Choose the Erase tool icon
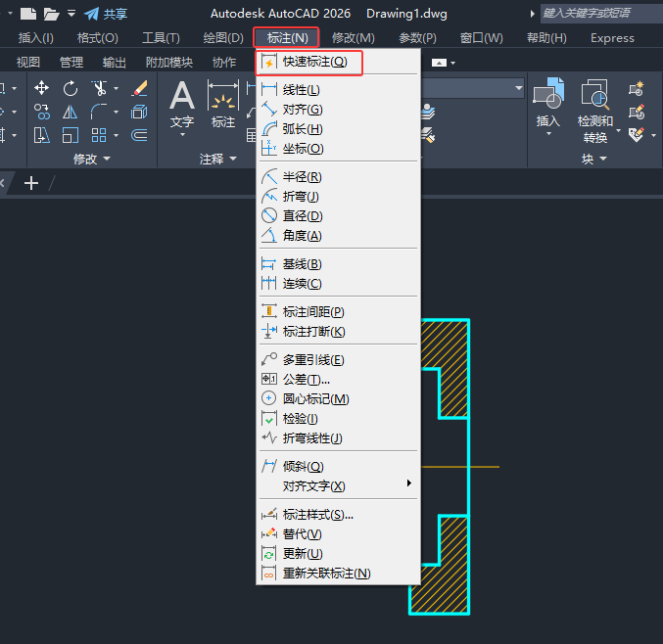Viewport: 663px width, 644px height. [139, 88]
